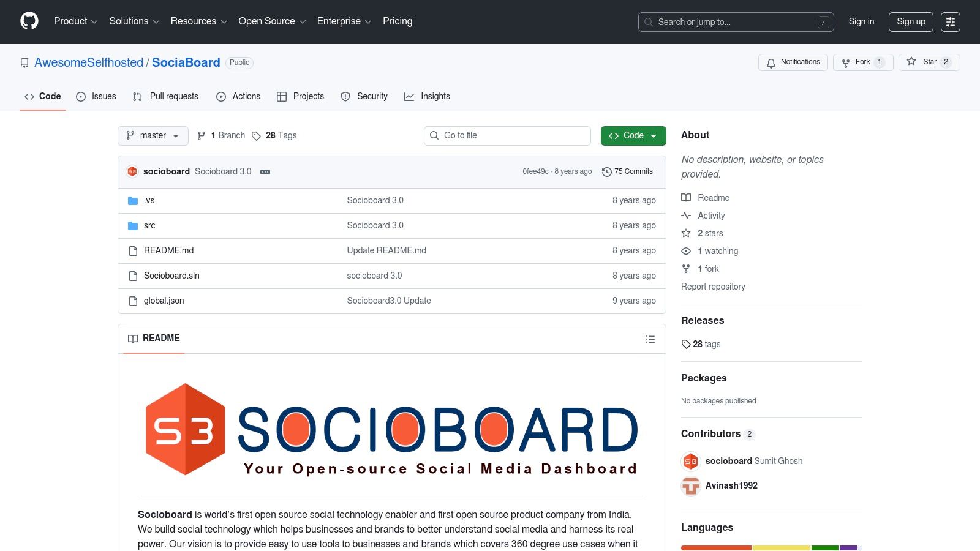The image size is (980, 551).
Task: Focus the Search or jump to field
Action: pyautogui.click(x=736, y=22)
